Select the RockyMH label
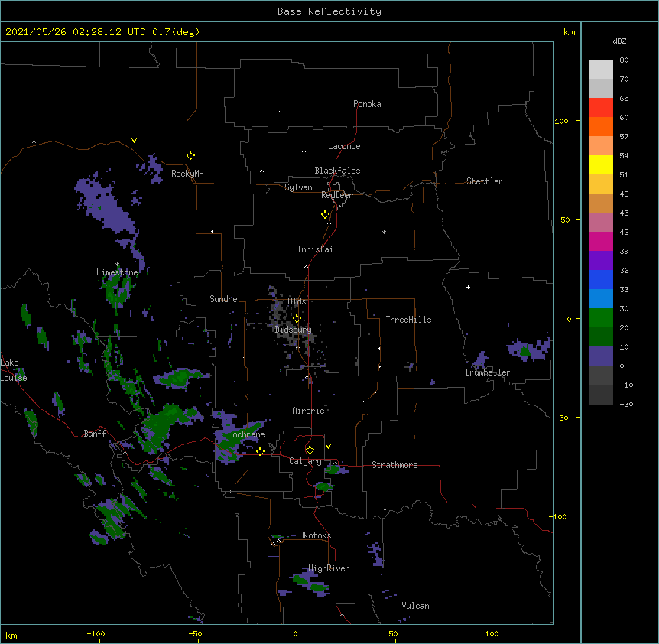The height and width of the screenshot is (644, 659). 187,174
